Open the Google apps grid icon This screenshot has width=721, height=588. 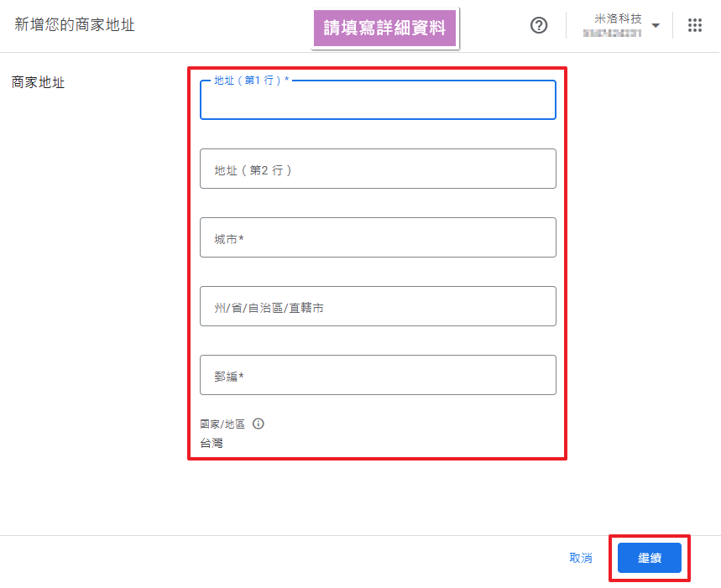click(x=695, y=25)
